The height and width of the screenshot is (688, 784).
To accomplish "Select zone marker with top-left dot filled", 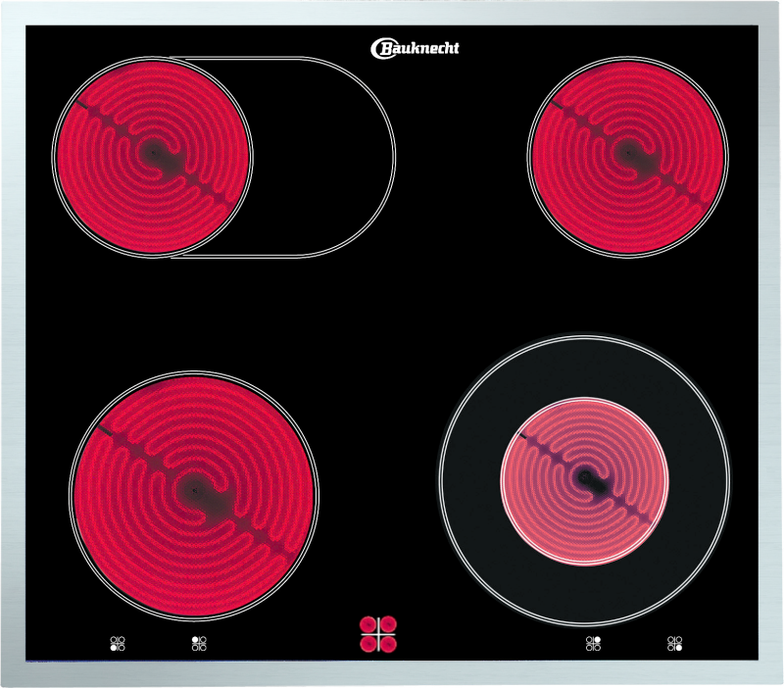I will 199,644.
